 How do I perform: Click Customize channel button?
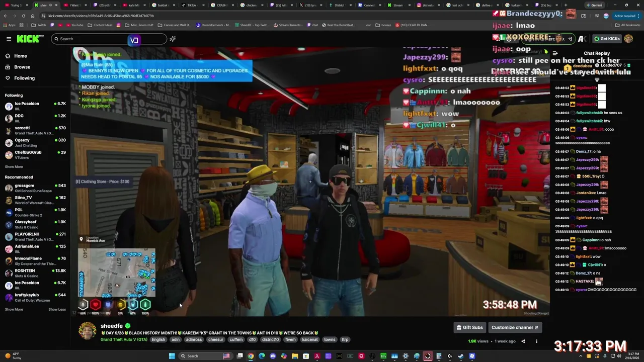515,327
